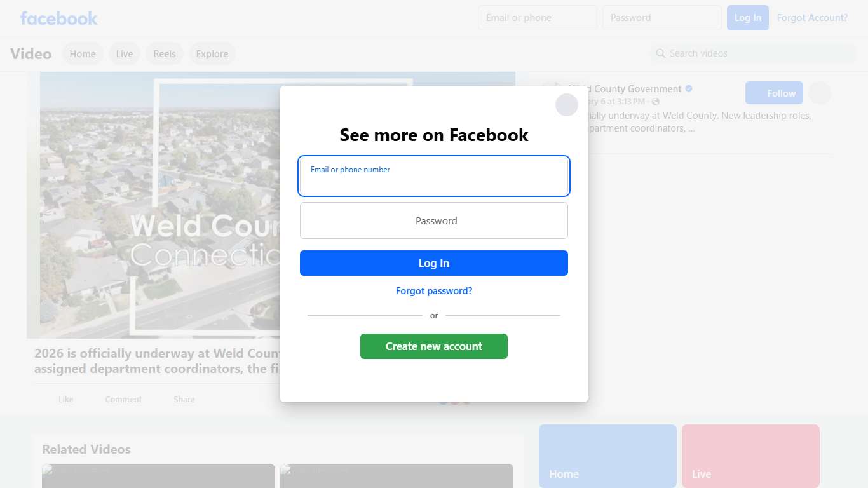The image size is (868, 488).
Task: Click the Comment action under the video
Action: [123, 399]
